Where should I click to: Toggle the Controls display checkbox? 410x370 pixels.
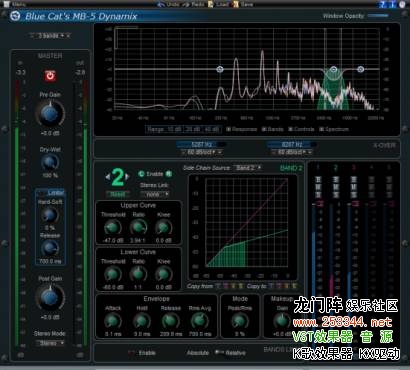[x=290, y=129]
